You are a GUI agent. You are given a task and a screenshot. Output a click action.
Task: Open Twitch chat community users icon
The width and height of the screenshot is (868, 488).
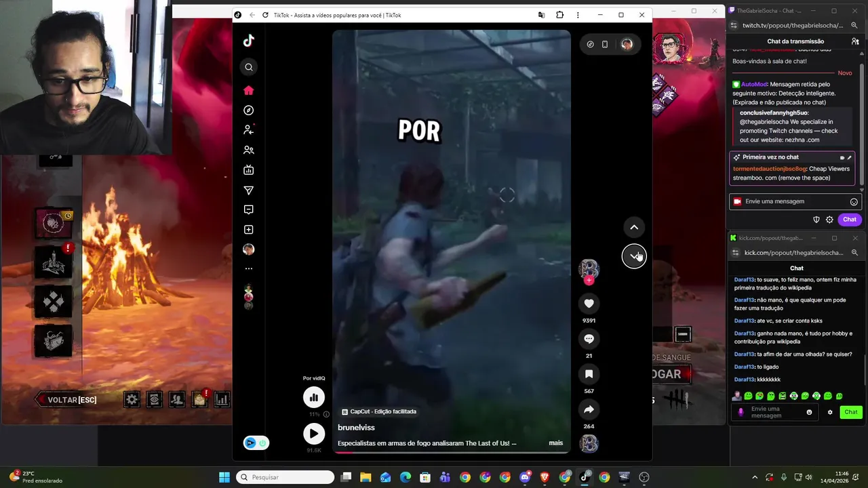[x=855, y=41]
